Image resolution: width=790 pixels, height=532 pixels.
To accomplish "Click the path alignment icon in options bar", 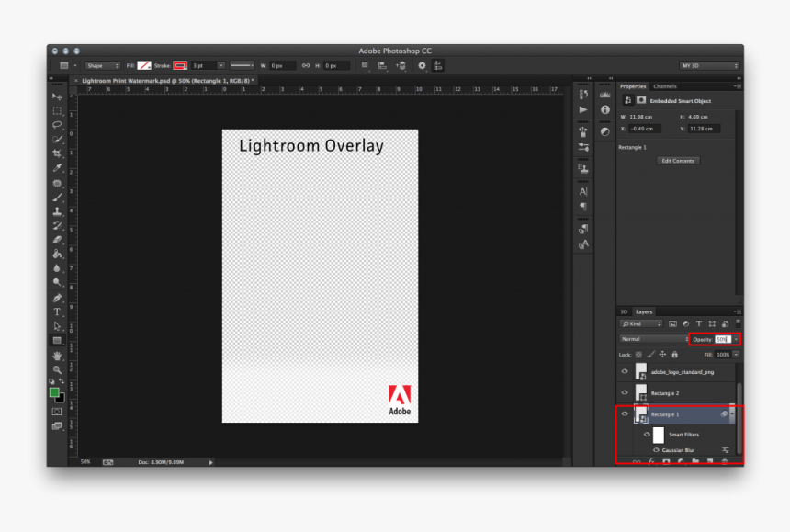I will pyautogui.click(x=382, y=65).
